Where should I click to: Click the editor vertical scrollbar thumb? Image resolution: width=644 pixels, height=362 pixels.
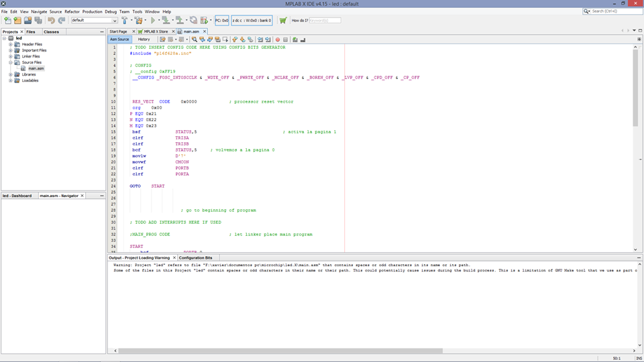[x=635, y=87]
